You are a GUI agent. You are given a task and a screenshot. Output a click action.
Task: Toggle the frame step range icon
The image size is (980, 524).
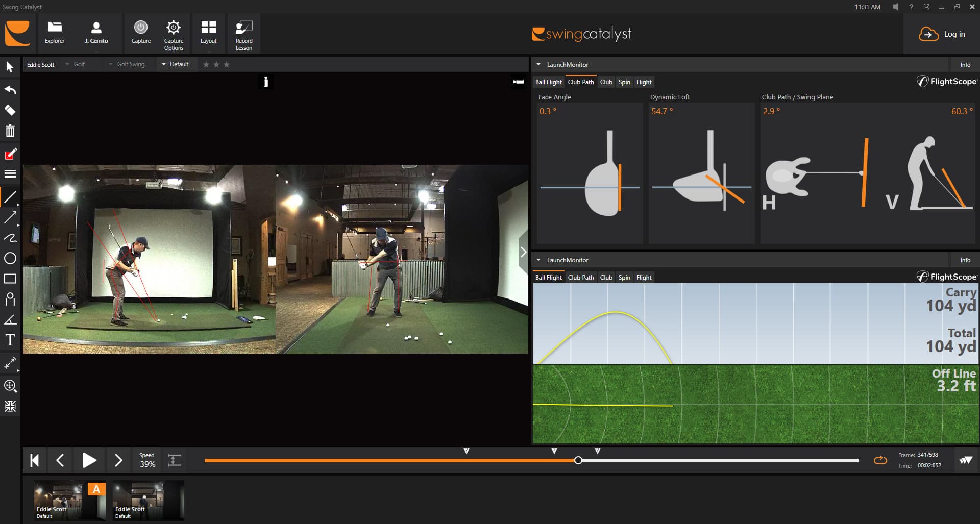175,460
